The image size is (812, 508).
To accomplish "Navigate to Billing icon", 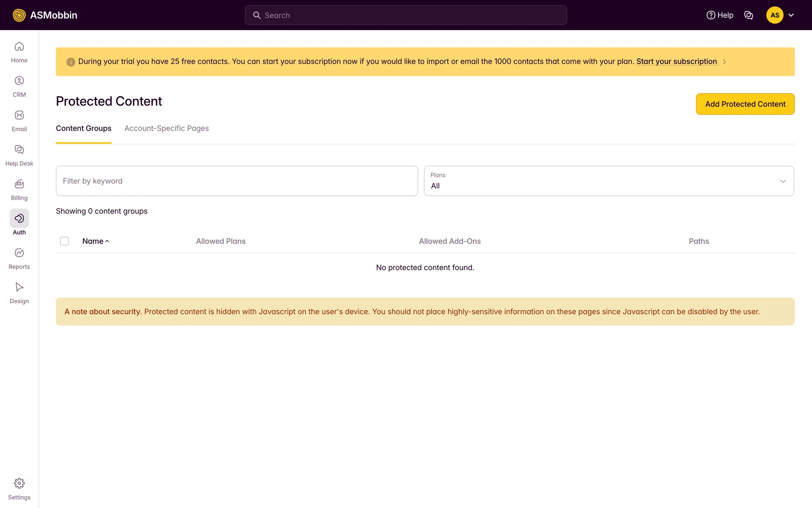I will coord(19,190).
